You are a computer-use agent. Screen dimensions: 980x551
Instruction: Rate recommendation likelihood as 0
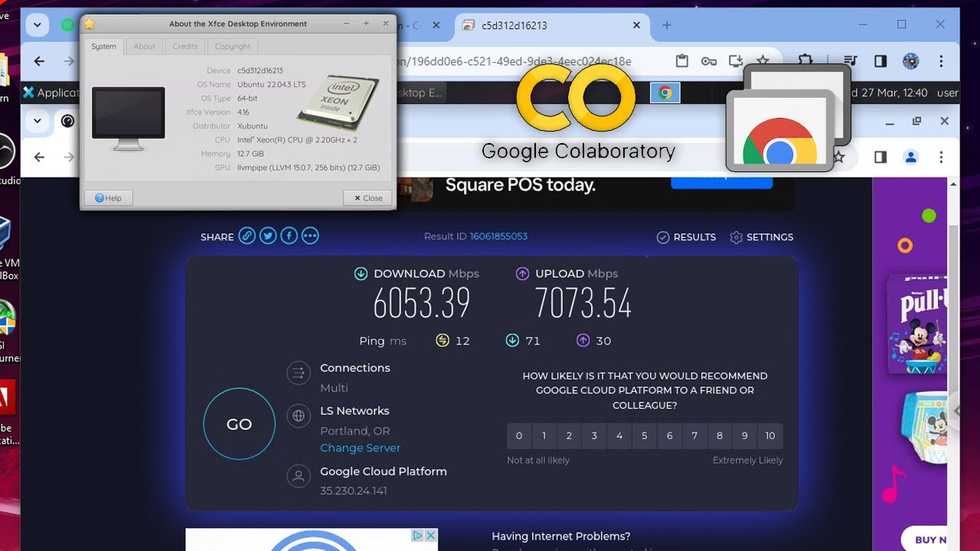pos(519,435)
